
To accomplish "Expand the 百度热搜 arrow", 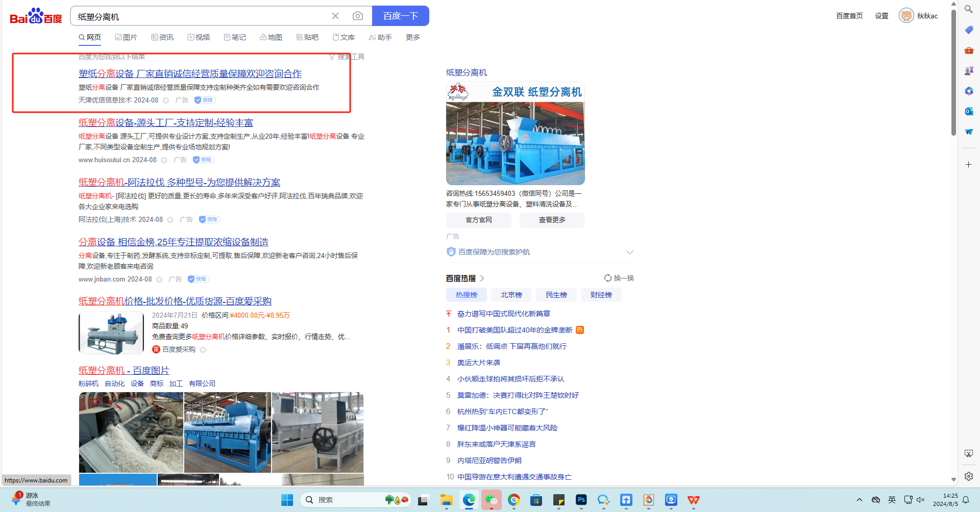I will coord(482,278).
